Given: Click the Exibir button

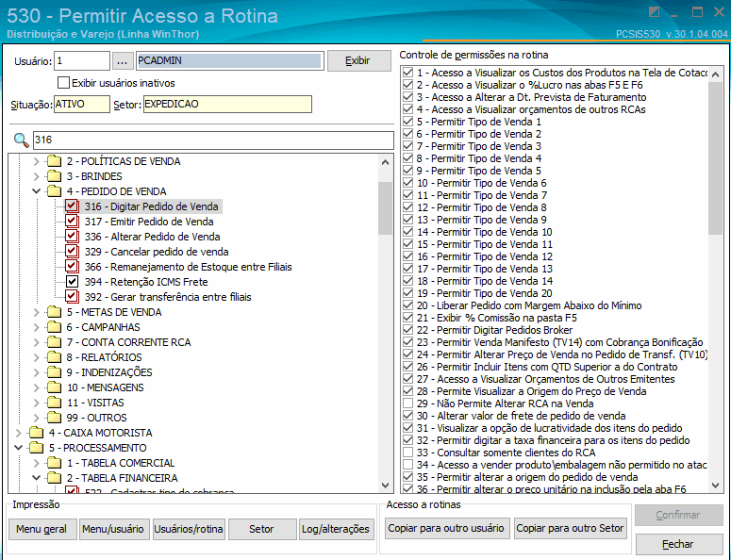Looking at the screenshot, I should (x=359, y=60).
